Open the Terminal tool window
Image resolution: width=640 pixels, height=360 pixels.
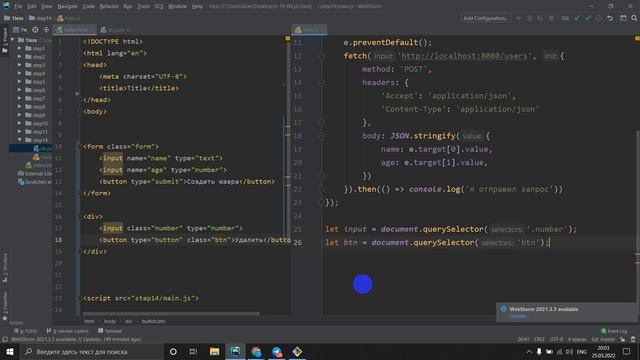coord(110,331)
